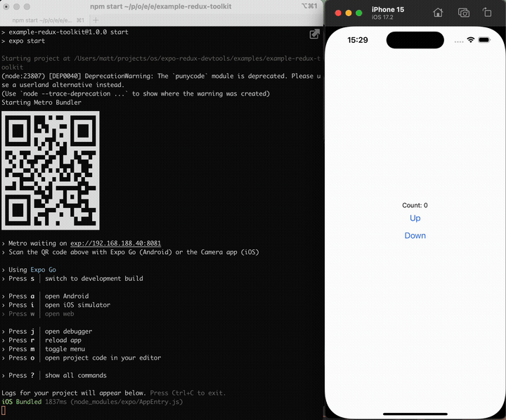Click 'open web' terminal line
This screenshot has height=420, width=506.
point(59,314)
